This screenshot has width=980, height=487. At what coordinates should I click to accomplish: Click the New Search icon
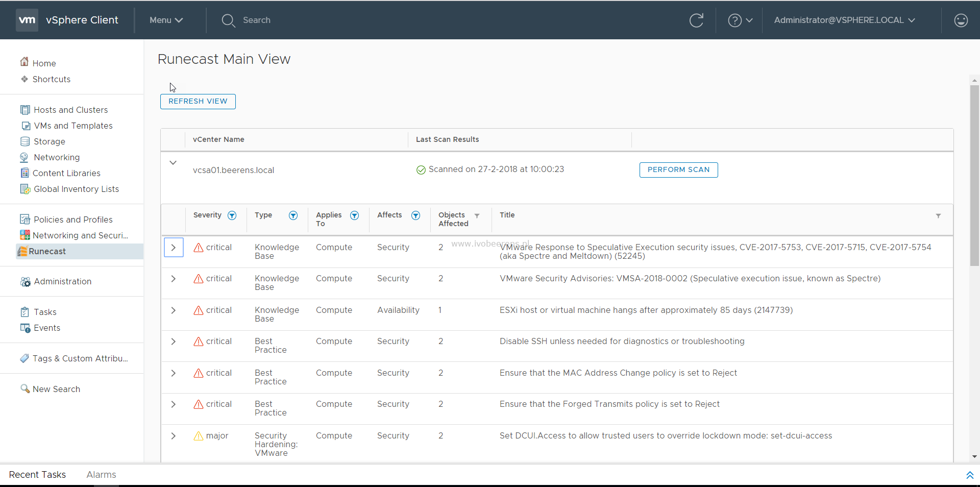[x=24, y=388]
